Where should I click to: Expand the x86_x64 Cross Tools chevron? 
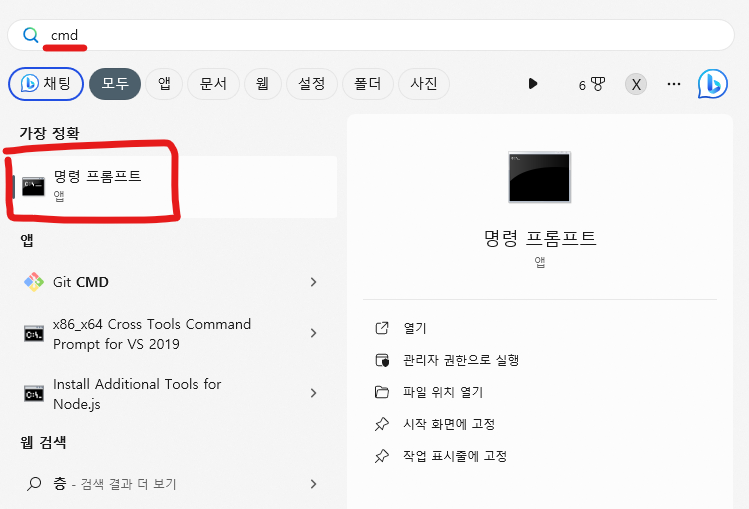pyautogui.click(x=313, y=333)
